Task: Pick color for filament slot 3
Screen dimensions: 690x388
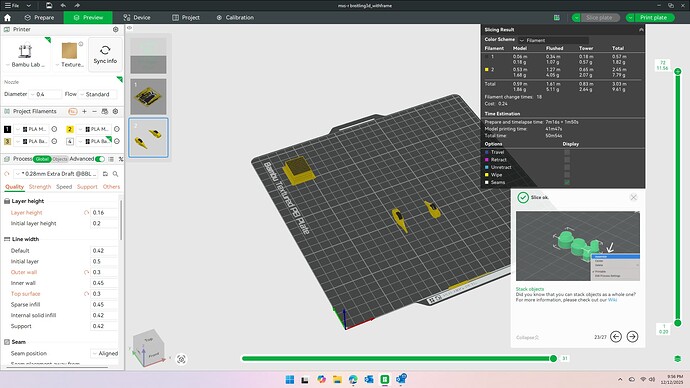Action: click(7, 141)
